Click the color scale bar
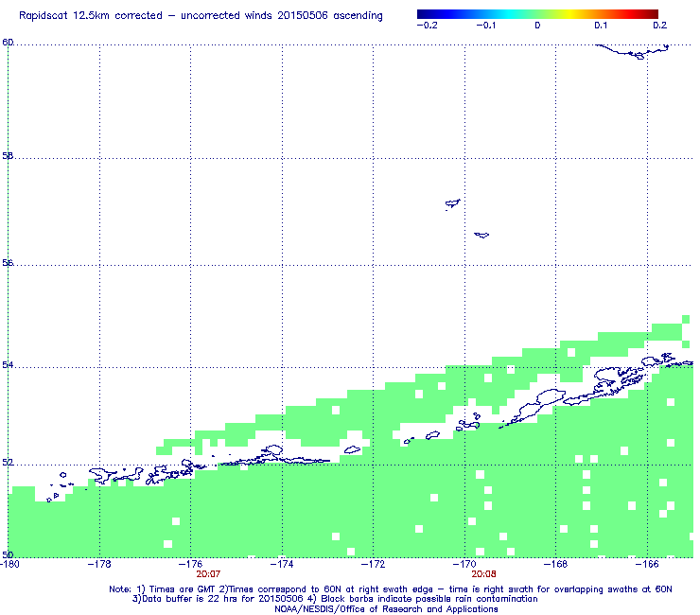Viewport: 700px width, 615px height. coord(537,14)
